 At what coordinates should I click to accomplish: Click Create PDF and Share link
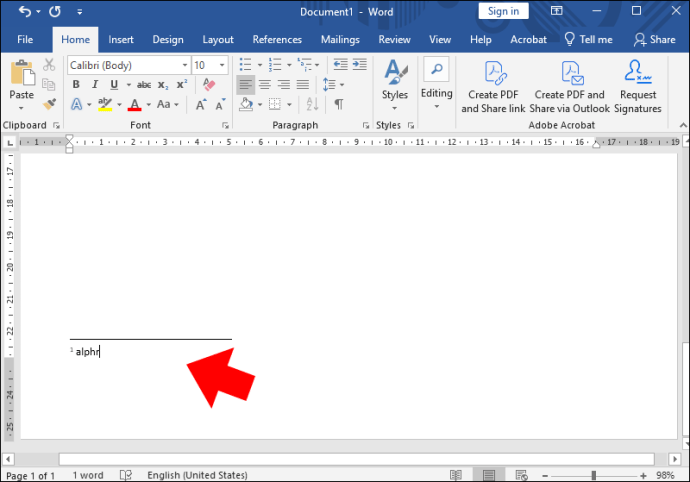click(x=493, y=86)
